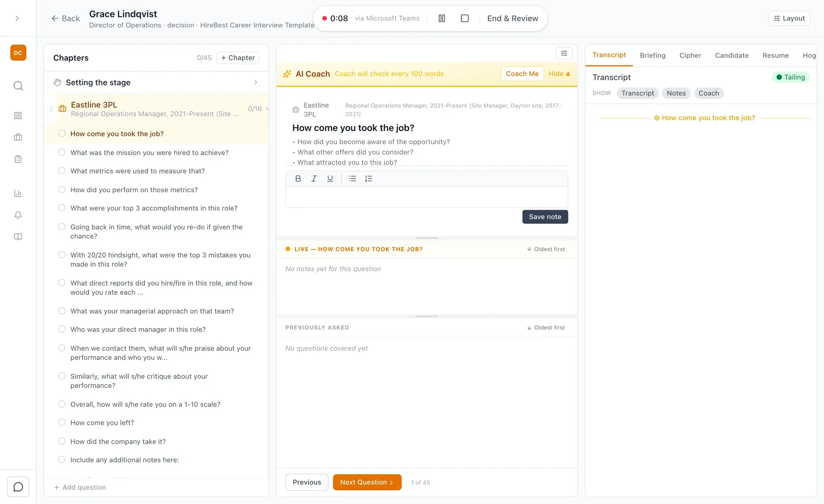824x504 pixels.
Task: Click the splitter handle above Live notes
Action: point(427,238)
